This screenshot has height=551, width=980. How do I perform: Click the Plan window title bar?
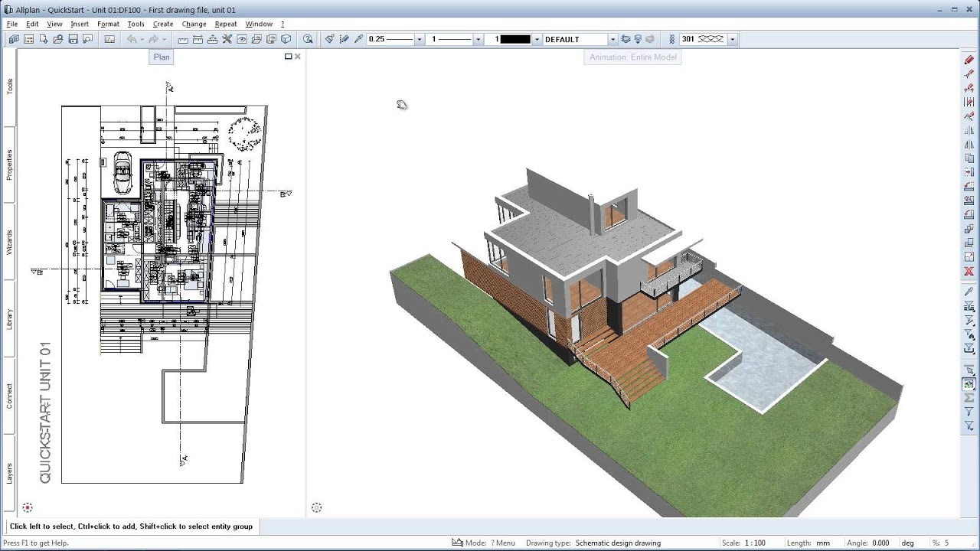tap(161, 57)
